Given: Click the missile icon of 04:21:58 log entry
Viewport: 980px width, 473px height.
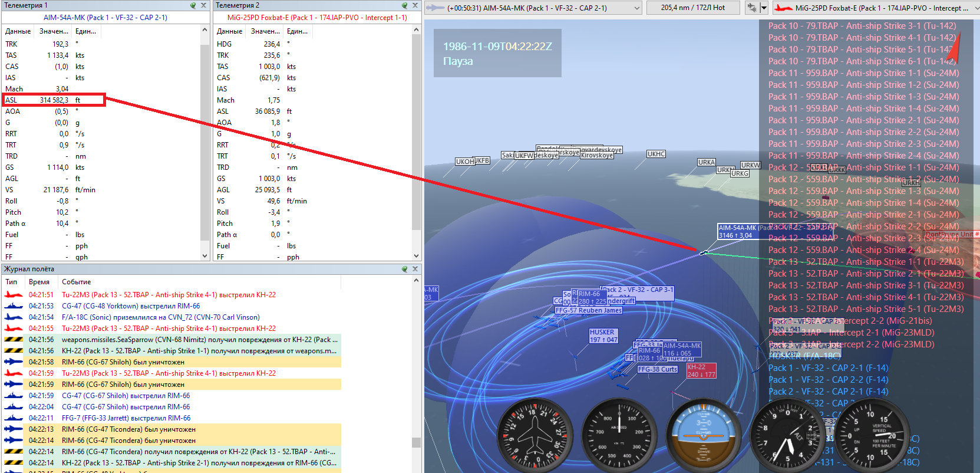Looking at the screenshot, I should 14,362.
